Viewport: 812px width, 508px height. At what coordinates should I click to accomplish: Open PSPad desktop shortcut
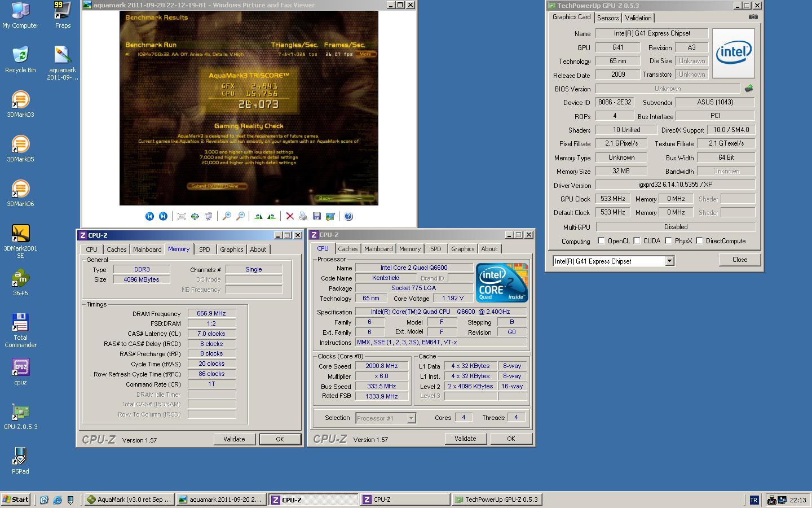(x=20, y=461)
